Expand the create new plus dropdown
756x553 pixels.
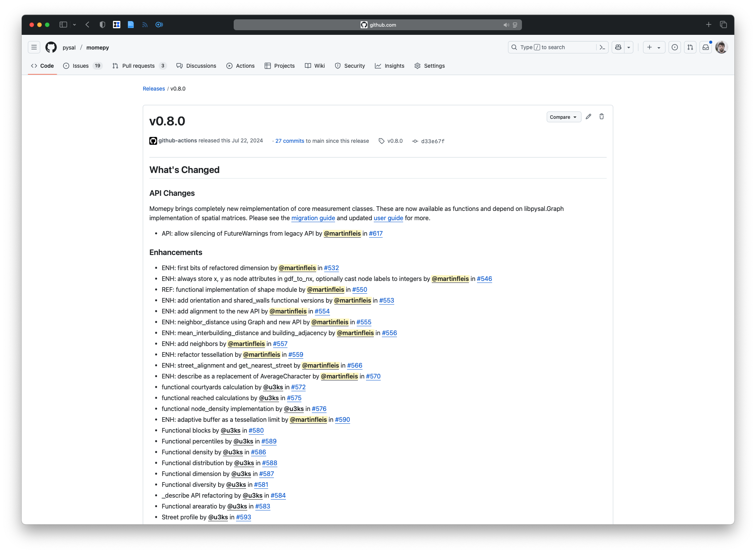click(x=654, y=47)
